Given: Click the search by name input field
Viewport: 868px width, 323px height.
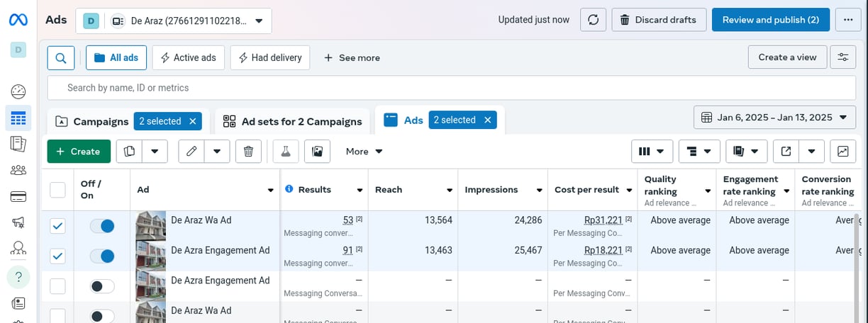Looking at the screenshot, I should [451, 88].
